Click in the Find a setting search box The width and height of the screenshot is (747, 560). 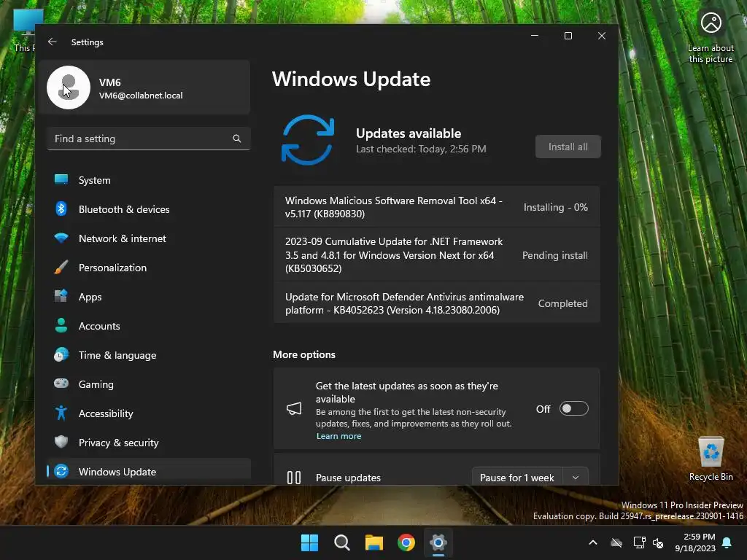coord(149,139)
